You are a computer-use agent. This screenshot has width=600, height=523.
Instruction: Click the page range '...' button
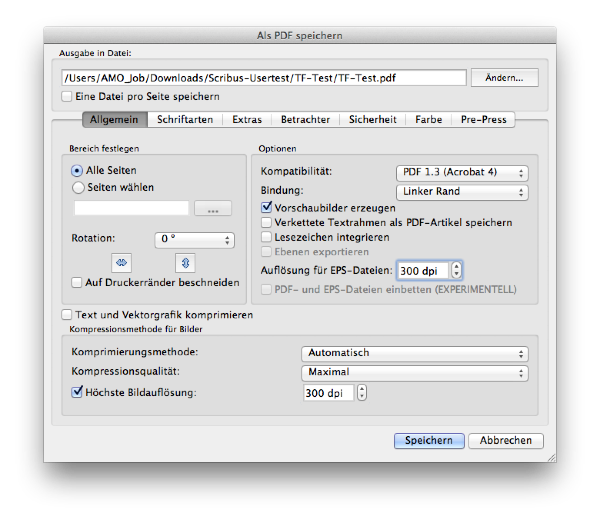pos(211,209)
